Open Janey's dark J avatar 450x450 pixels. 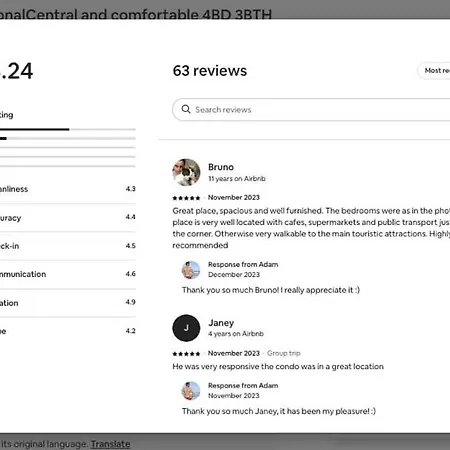coord(186,328)
